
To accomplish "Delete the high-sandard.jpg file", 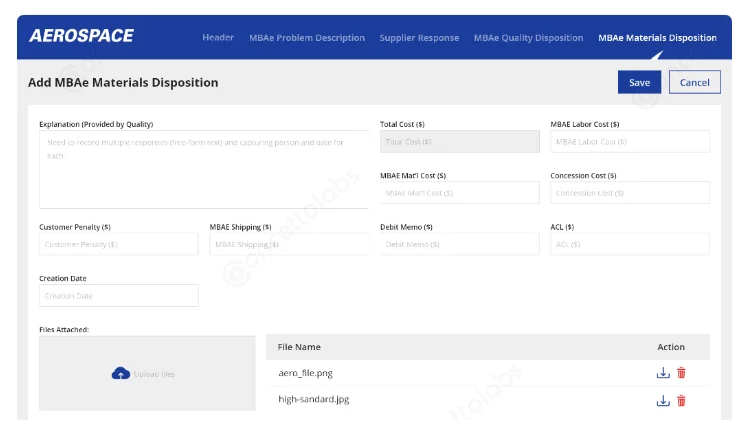I will click(681, 400).
